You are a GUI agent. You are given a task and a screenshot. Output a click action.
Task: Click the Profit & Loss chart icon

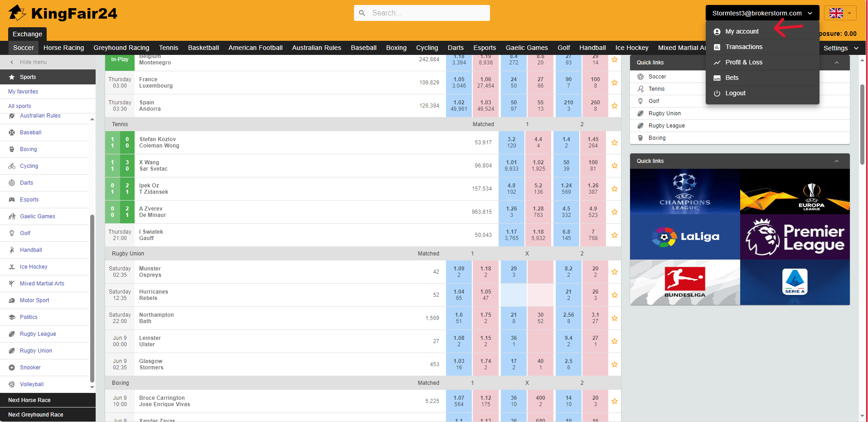coord(717,63)
